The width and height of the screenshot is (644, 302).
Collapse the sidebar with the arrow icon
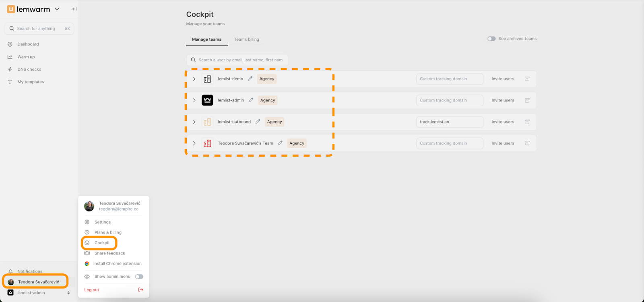click(74, 9)
